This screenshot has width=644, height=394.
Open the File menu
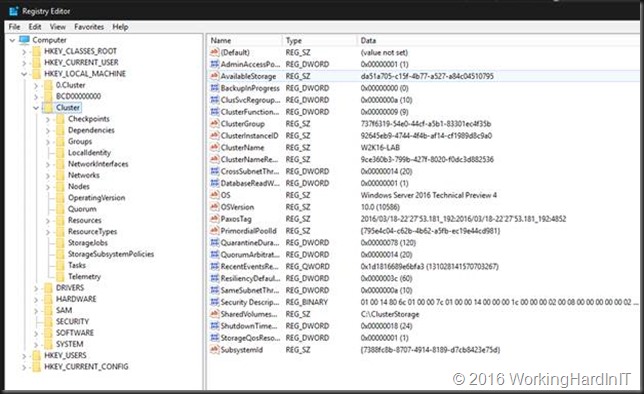(x=14, y=27)
